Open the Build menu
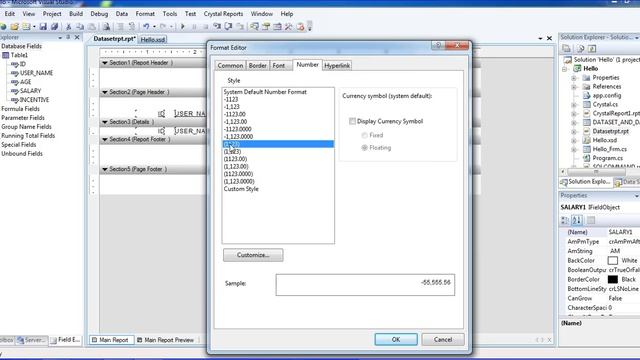This screenshot has height=360, width=640. [76, 14]
